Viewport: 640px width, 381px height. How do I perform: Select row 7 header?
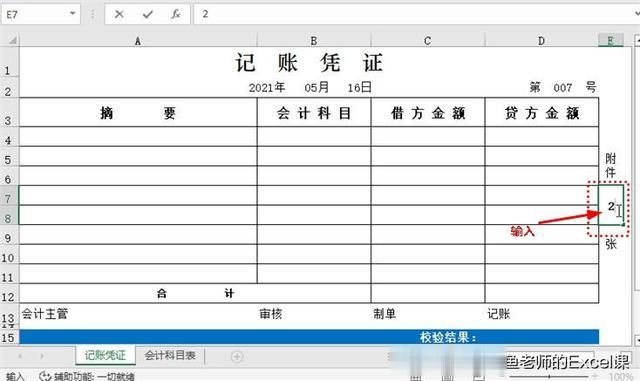[x=8, y=199]
